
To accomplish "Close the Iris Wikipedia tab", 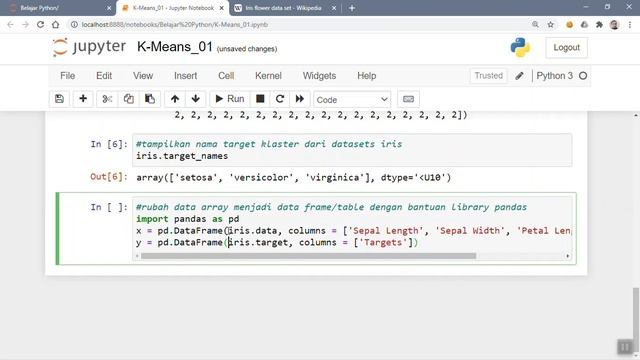I will point(334,8).
